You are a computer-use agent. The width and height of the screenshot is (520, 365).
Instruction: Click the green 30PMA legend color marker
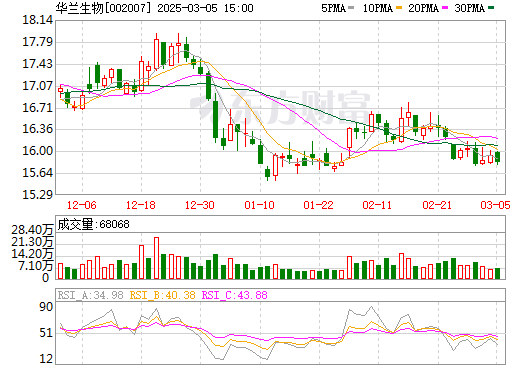(x=491, y=8)
